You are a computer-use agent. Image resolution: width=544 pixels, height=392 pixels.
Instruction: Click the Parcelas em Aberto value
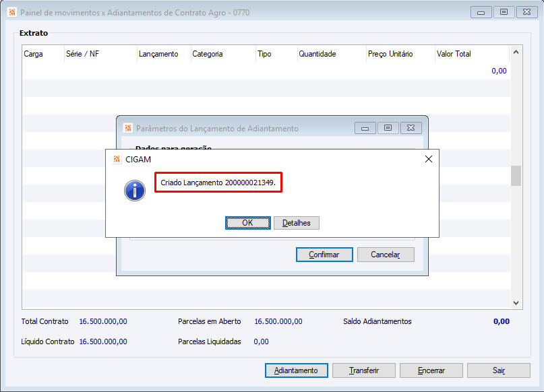(x=278, y=322)
